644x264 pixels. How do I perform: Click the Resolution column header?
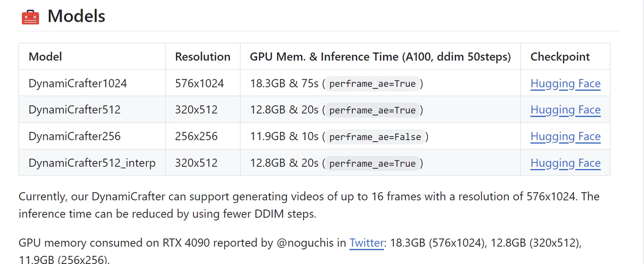pos(203,57)
